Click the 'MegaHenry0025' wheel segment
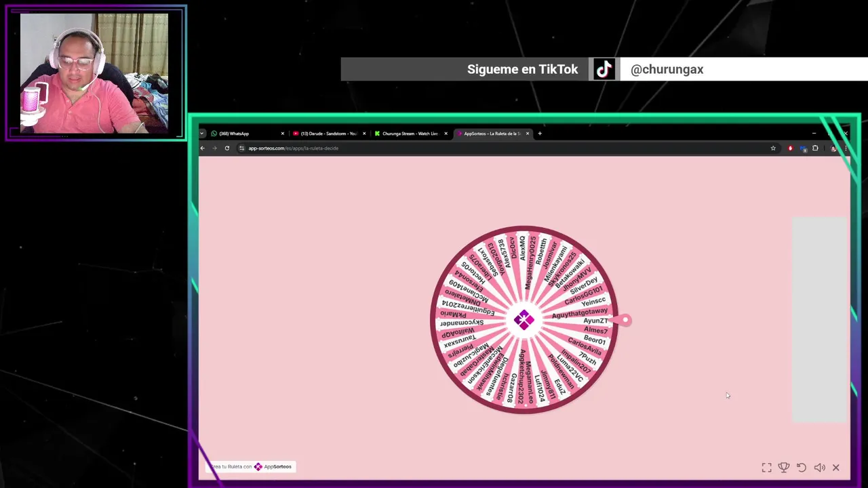 pos(530,263)
